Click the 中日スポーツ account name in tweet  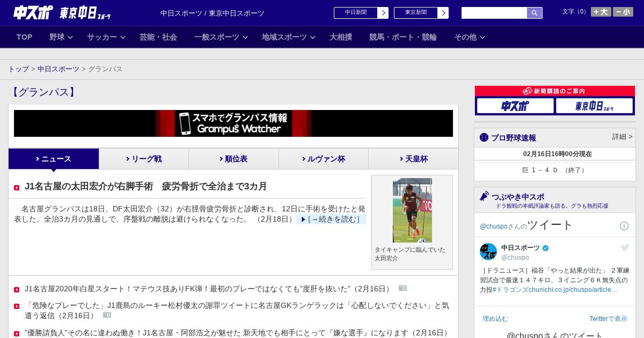[x=521, y=248]
